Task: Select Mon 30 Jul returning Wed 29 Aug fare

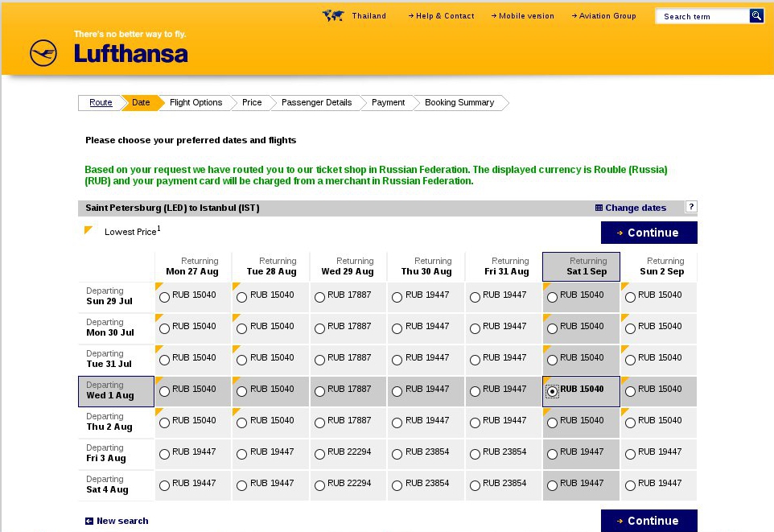Action: pyautogui.click(x=320, y=328)
